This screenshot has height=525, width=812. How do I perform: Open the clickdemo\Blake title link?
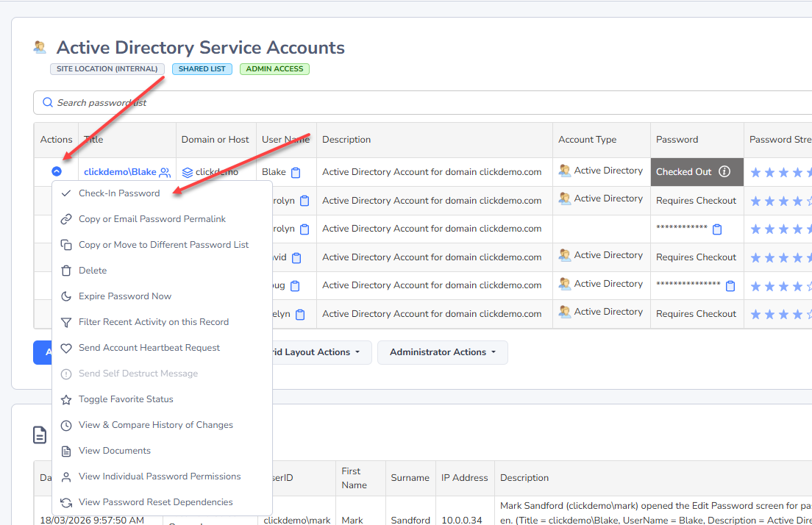pos(120,172)
